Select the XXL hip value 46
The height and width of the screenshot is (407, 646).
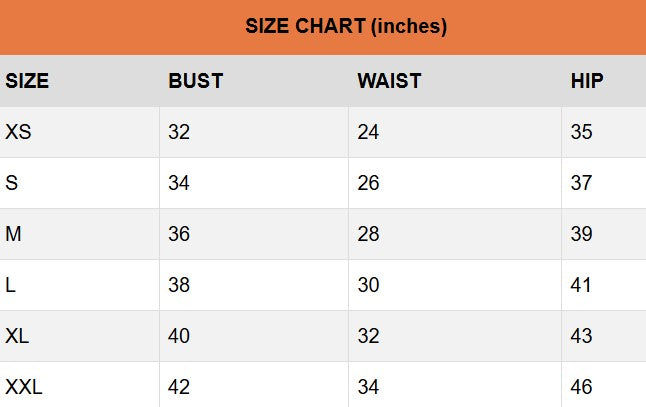(581, 387)
